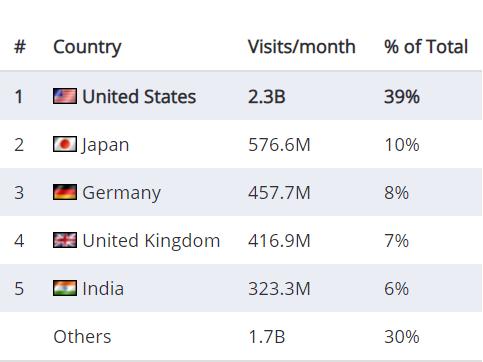Open the India country name
The image size is (483, 362).
coord(103,288)
